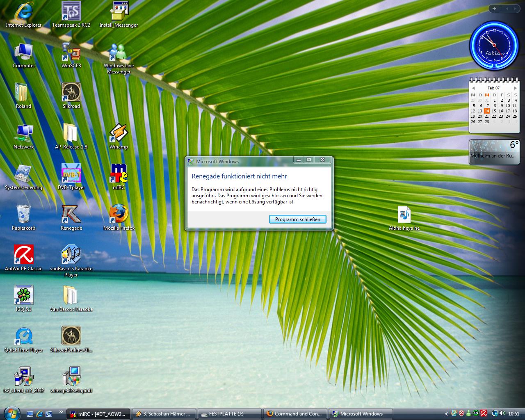The image size is (525, 420).
Task: Open the DVB-Tplayer shortcut
Action: click(71, 174)
